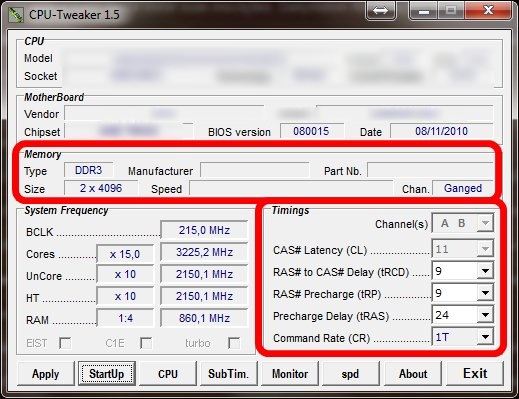The width and height of the screenshot is (519, 399).
Task: Click the memory Manufacturer field
Action: (x=255, y=170)
